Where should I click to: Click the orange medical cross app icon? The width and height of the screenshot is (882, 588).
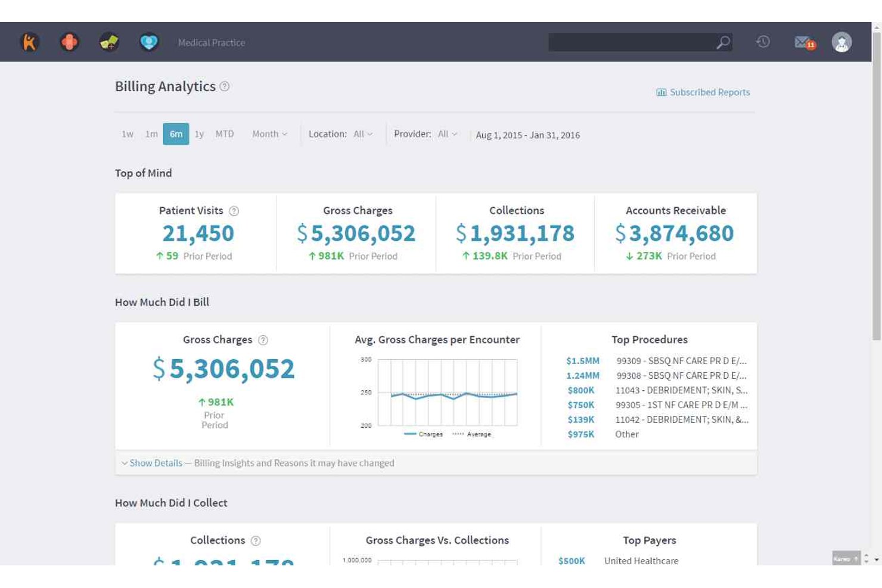[69, 42]
